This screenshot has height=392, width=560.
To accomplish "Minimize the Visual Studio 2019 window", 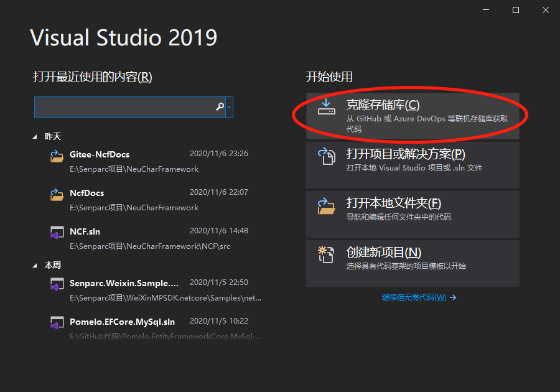I will coord(486,10).
